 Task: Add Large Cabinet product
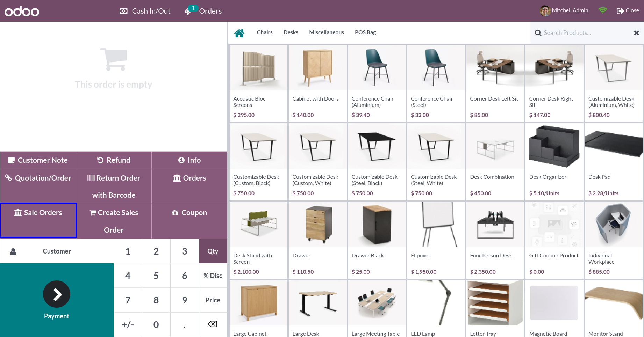point(258,308)
